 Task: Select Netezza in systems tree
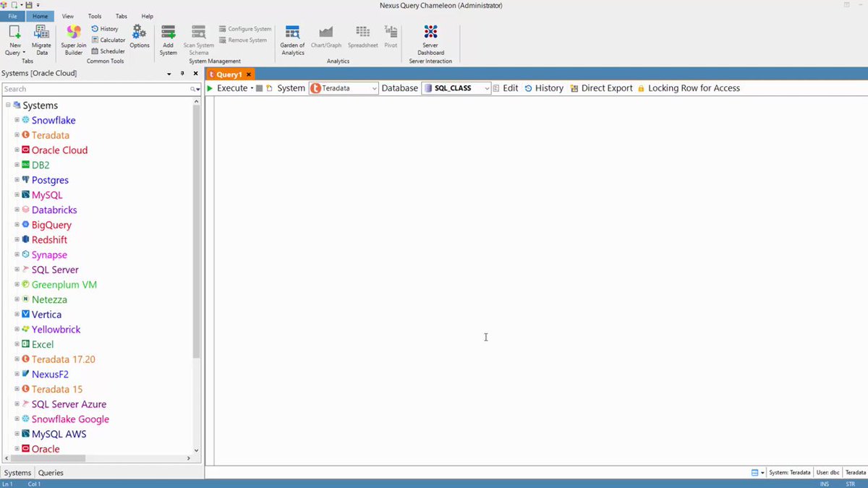tap(49, 299)
